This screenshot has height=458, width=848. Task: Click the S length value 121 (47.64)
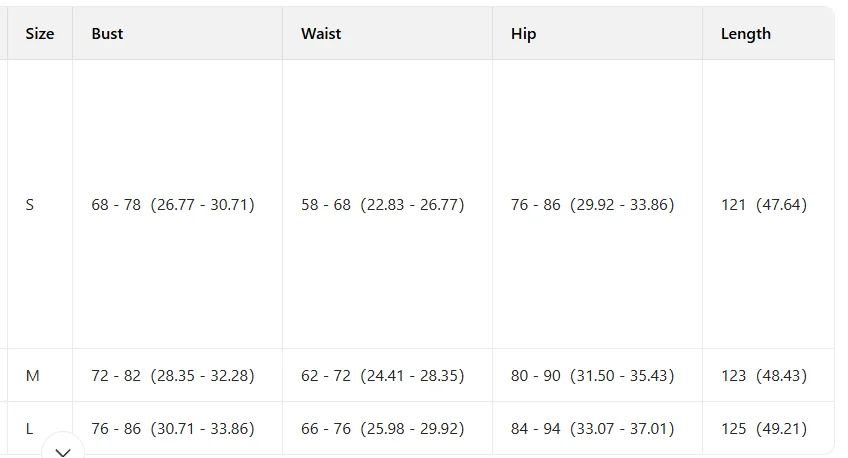click(764, 205)
